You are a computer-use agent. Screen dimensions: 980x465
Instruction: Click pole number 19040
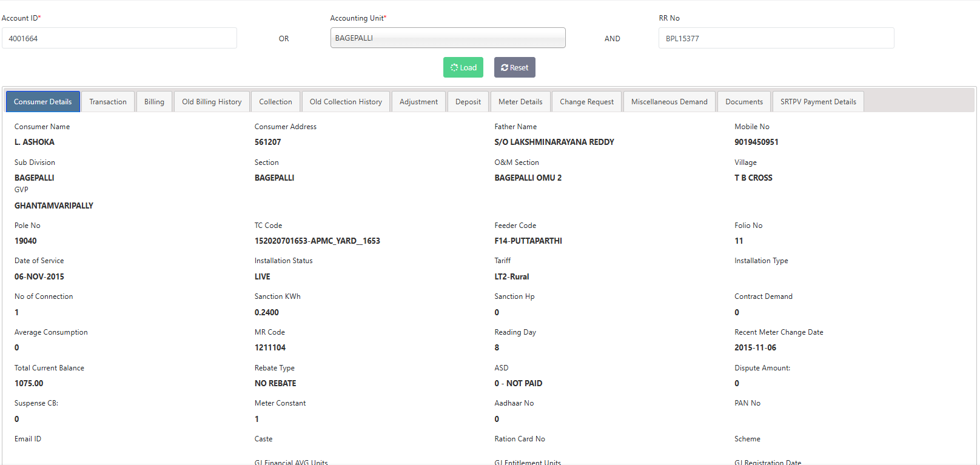point(25,241)
